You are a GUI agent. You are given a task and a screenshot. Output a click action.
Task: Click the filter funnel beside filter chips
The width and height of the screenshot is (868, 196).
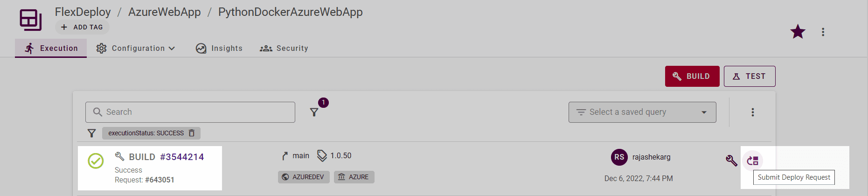coord(91,133)
